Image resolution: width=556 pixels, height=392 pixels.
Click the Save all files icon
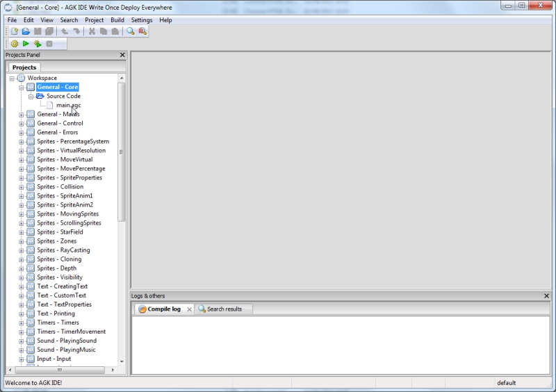click(49, 31)
